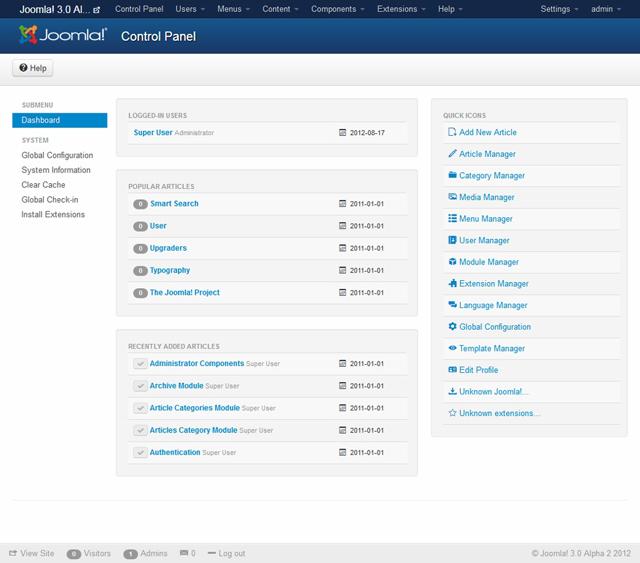
Task: Open the Help menu in top navigation
Action: [450, 9]
